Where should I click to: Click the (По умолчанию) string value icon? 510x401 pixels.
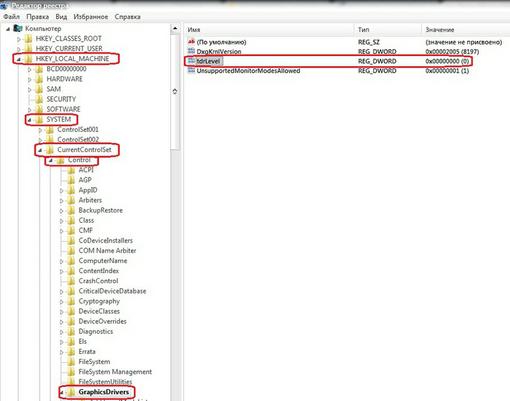point(191,42)
